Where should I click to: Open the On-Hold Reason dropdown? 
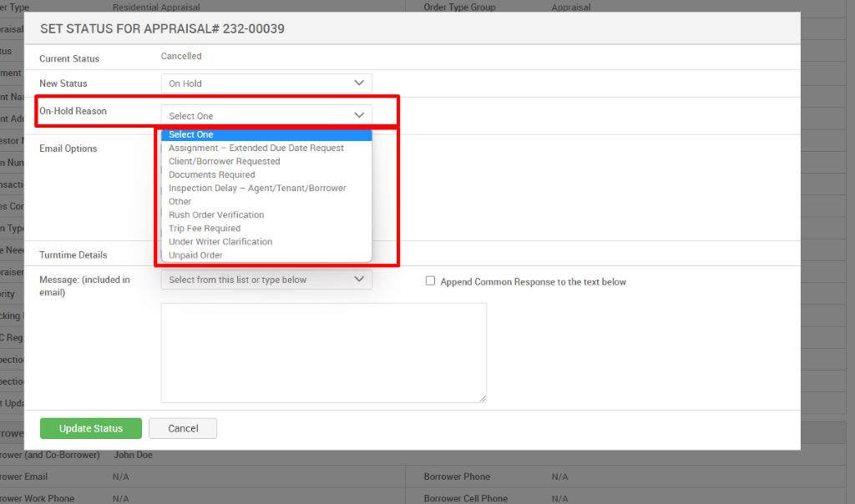coord(266,113)
